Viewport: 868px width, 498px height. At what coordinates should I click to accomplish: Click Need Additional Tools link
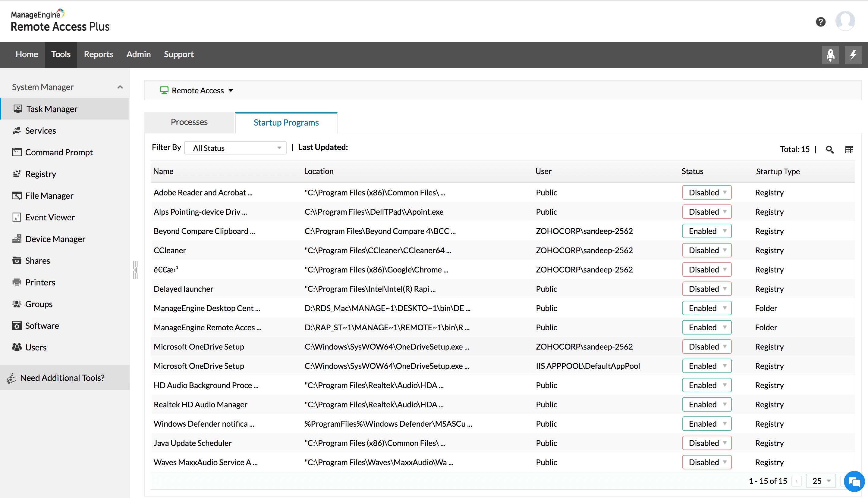pos(63,377)
